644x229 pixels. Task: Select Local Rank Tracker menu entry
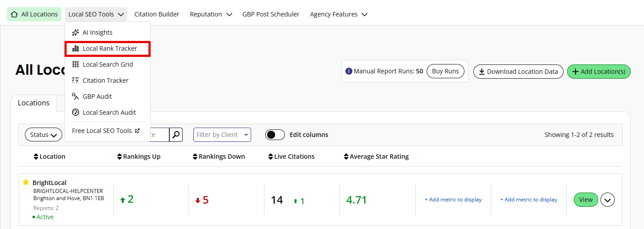tap(107, 48)
